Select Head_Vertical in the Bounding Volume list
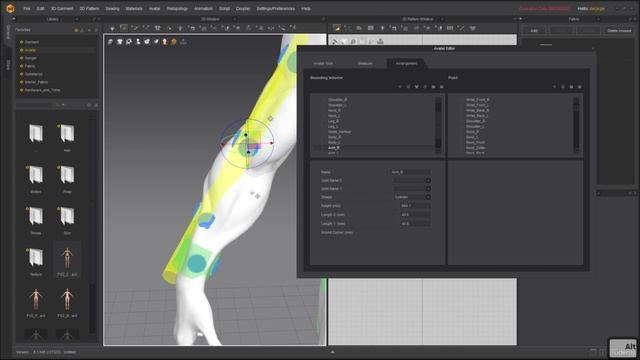This screenshot has width=640, height=360. 339,132
